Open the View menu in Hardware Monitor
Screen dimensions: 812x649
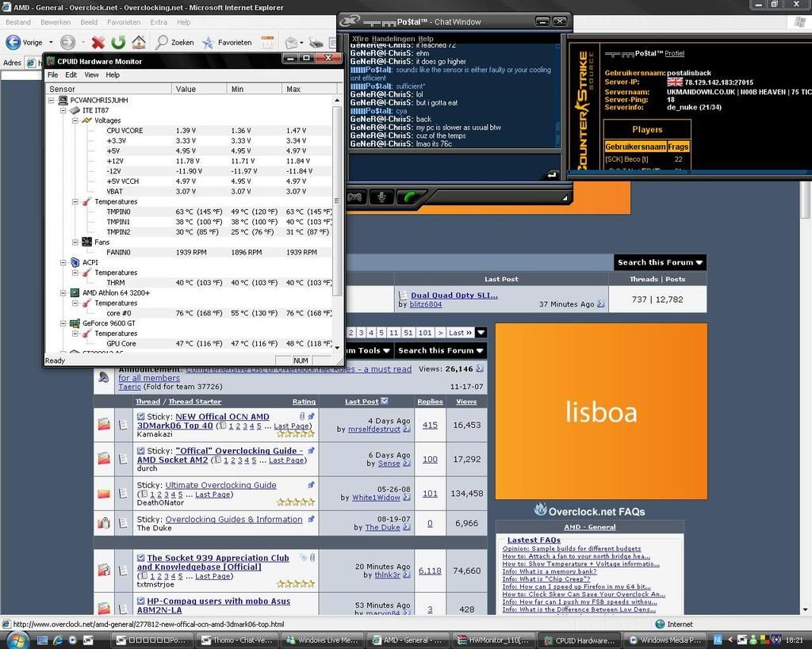tap(91, 74)
